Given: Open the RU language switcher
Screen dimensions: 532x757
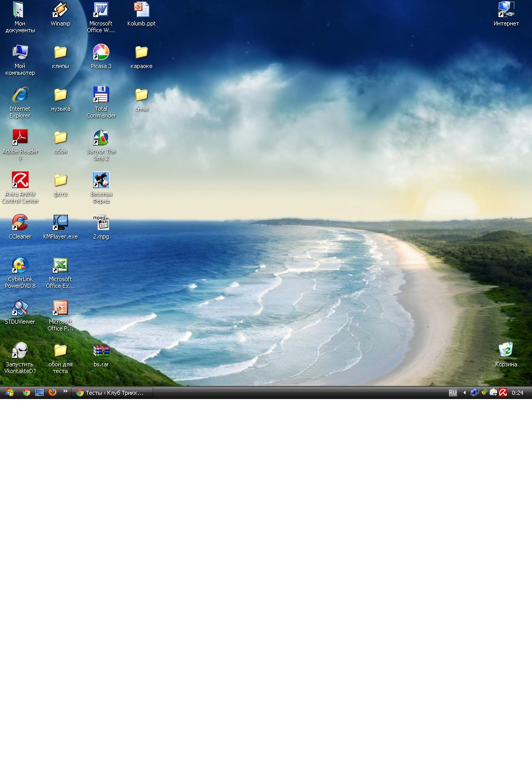Looking at the screenshot, I should tap(453, 393).
